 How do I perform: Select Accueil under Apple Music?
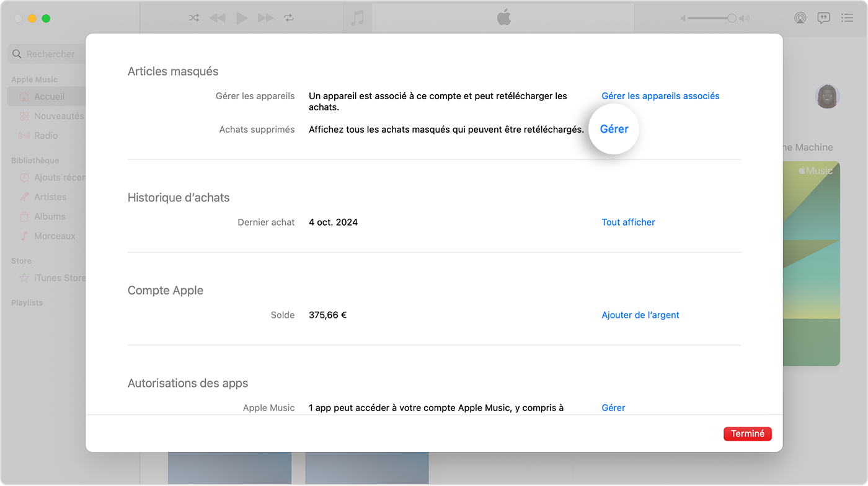coord(48,97)
